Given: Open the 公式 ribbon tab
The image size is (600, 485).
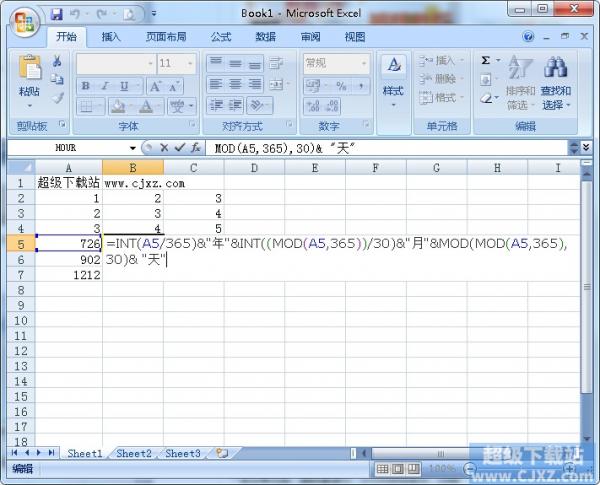Looking at the screenshot, I should tap(221, 37).
